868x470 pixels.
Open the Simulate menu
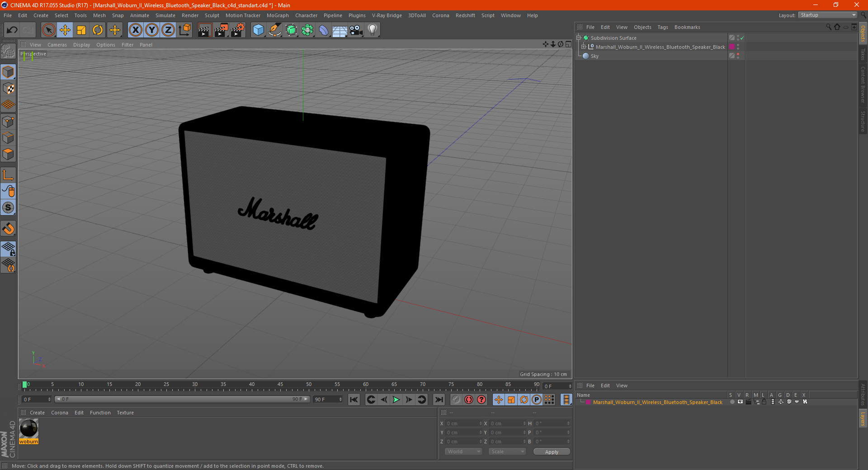[x=165, y=15]
